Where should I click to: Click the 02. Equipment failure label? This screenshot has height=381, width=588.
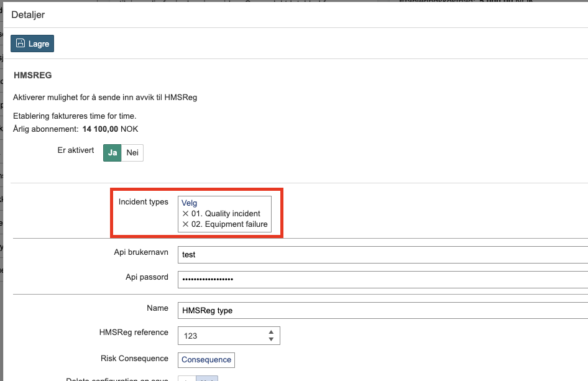[230, 224]
